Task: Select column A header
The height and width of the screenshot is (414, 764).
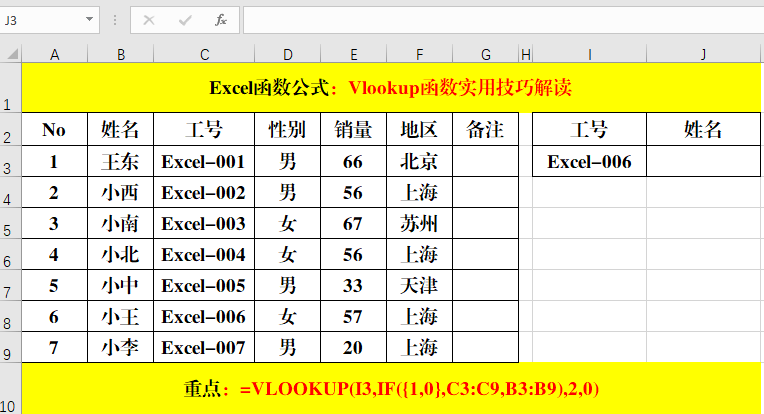Action: click(x=55, y=55)
